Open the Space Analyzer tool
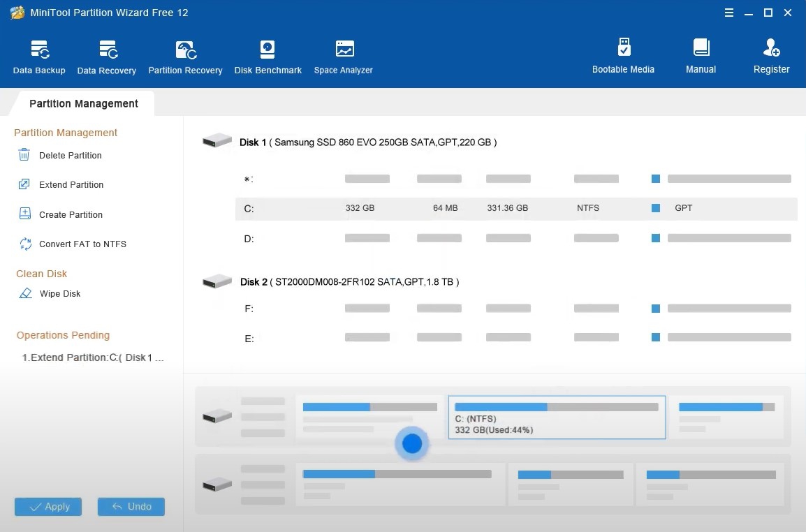This screenshot has width=806, height=532. pos(343,57)
